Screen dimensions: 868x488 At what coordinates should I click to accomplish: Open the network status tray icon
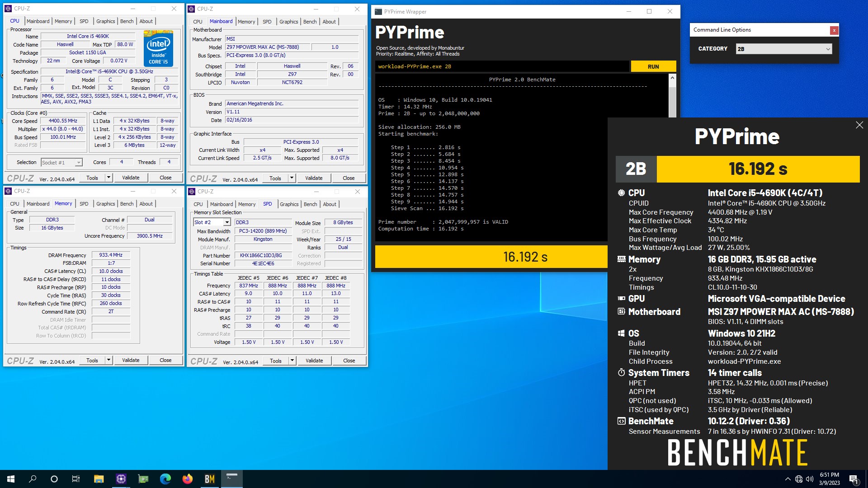(x=799, y=479)
